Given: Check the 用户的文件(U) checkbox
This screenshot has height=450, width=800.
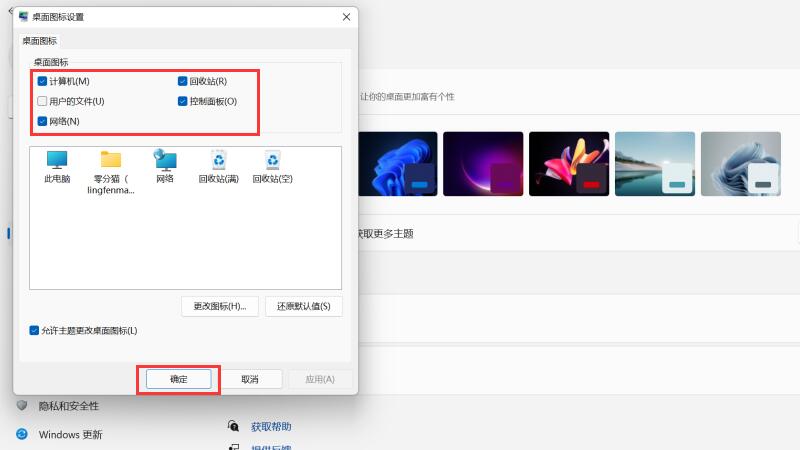Looking at the screenshot, I should [42, 101].
